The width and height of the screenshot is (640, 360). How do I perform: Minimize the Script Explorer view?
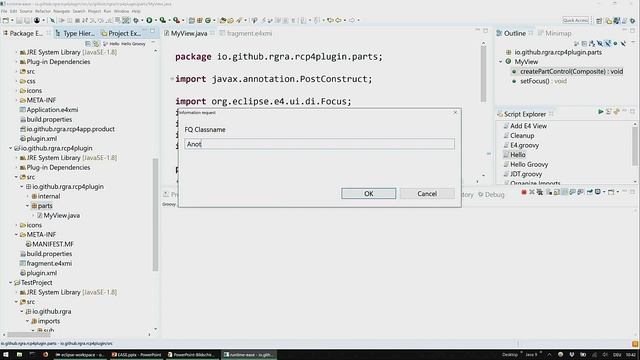[624, 111]
